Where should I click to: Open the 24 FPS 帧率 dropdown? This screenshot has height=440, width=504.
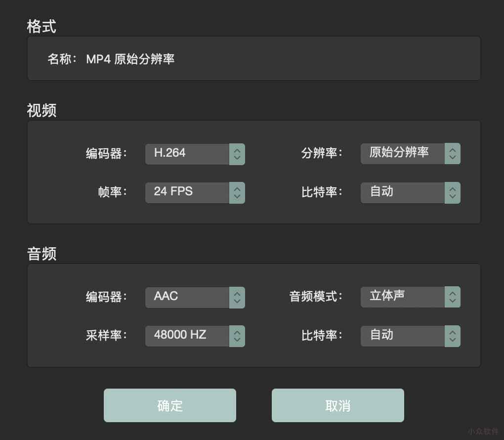(188, 192)
